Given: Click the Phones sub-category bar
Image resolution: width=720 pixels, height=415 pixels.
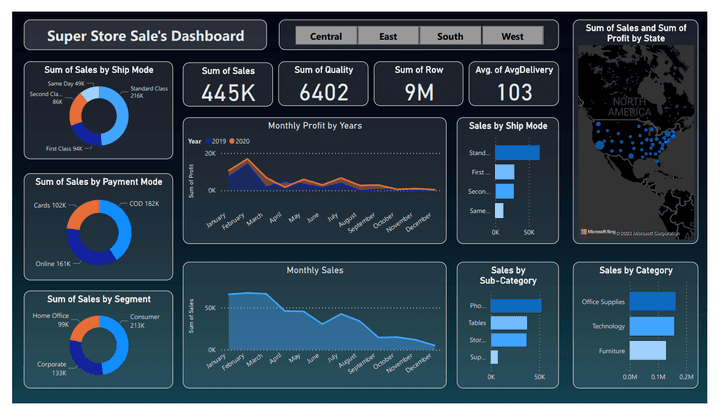Looking at the screenshot, I should coord(516,306).
